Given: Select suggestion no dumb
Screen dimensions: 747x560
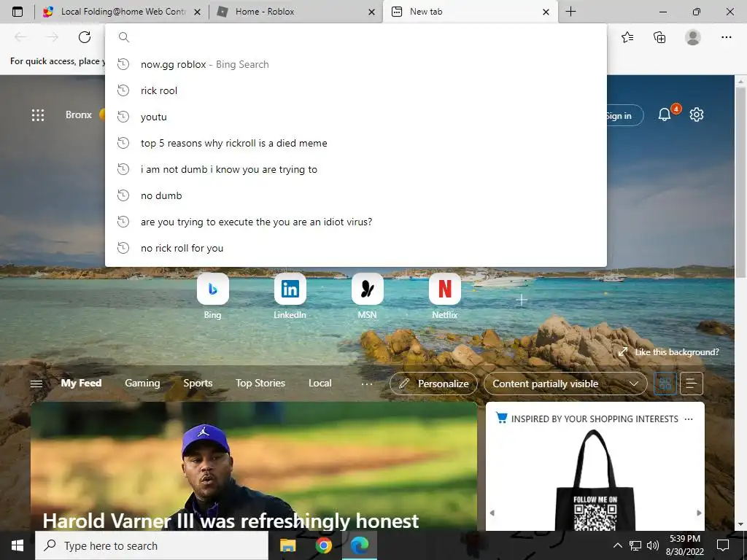Looking at the screenshot, I should tap(356, 195).
